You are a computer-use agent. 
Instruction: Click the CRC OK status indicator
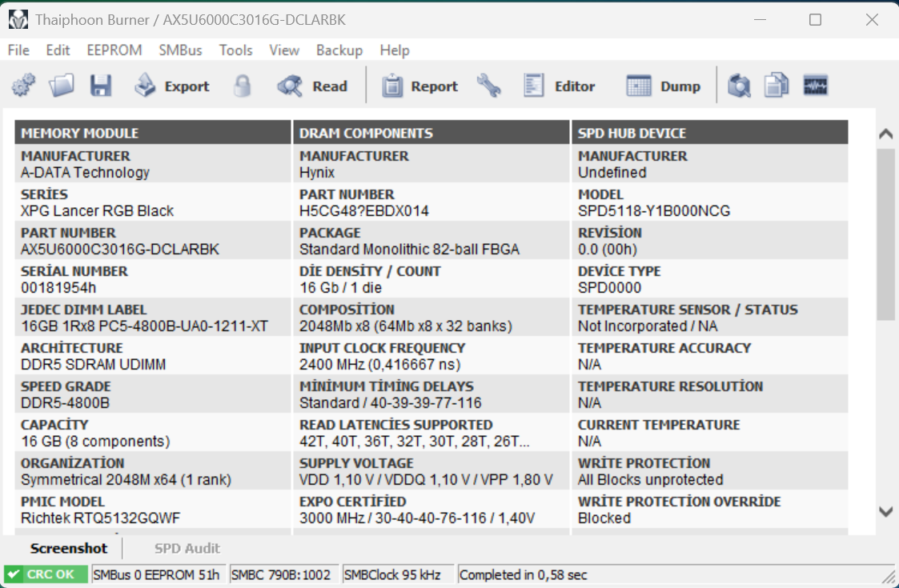click(x=46, y=574)
